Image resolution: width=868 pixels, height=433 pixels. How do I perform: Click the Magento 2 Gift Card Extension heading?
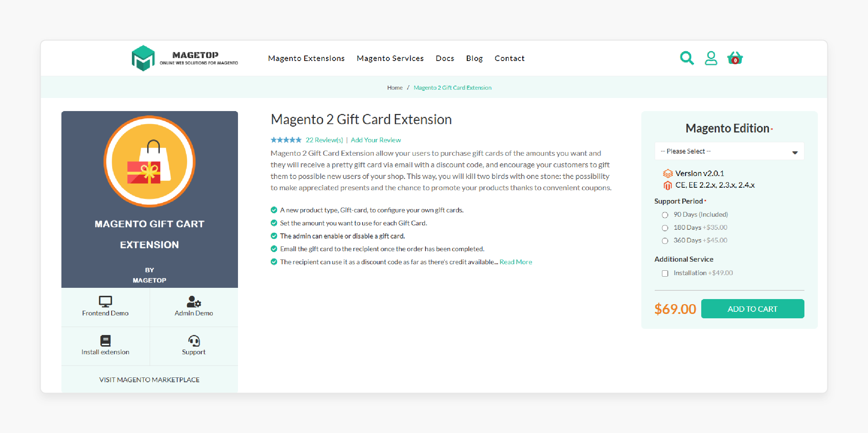[x=361, y=119]
